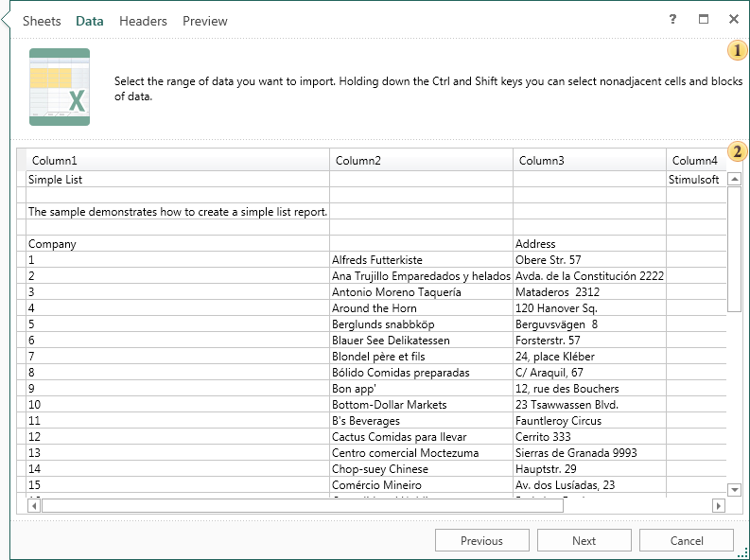Open the Headers tab

(143, 21)
